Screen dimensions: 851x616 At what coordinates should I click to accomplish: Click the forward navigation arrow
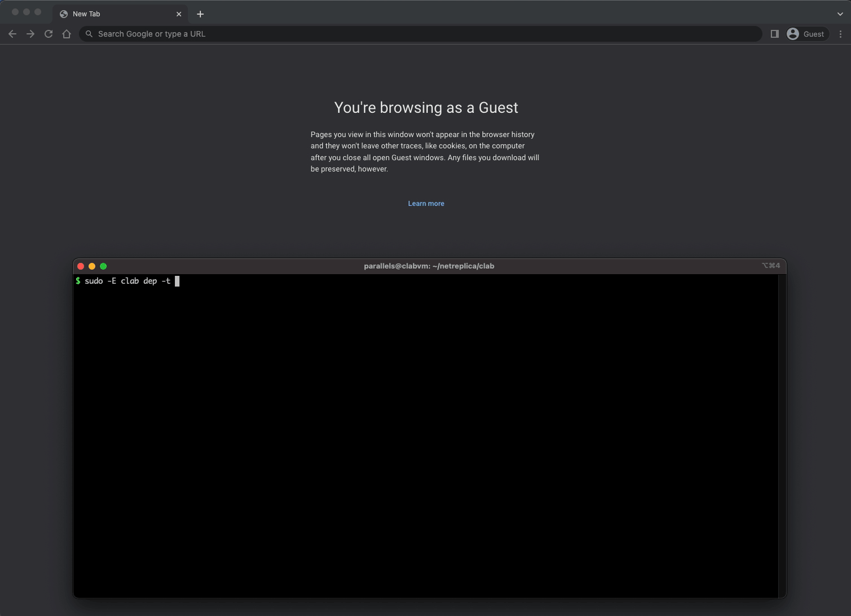click(30, 34)
